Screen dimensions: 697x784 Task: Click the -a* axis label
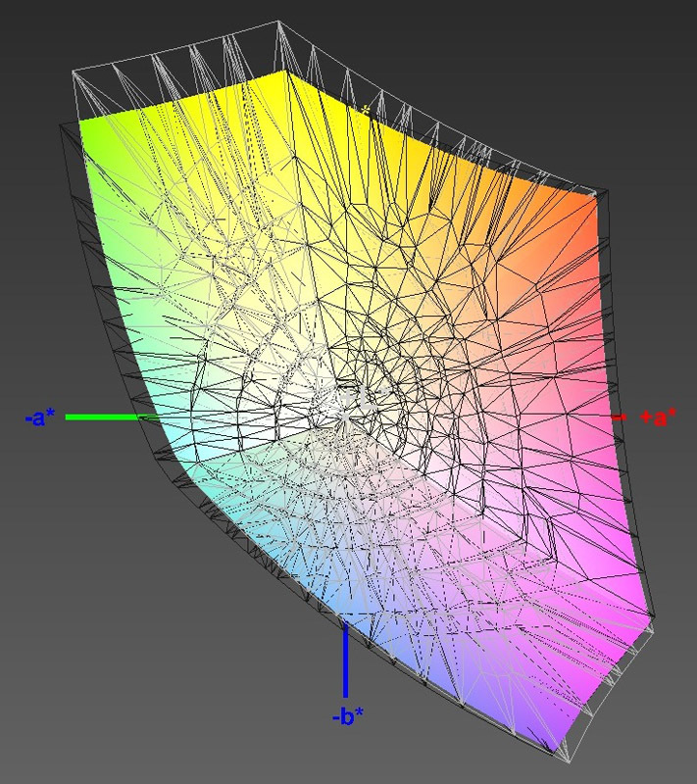pyautogui.click(x=40, y=417)
